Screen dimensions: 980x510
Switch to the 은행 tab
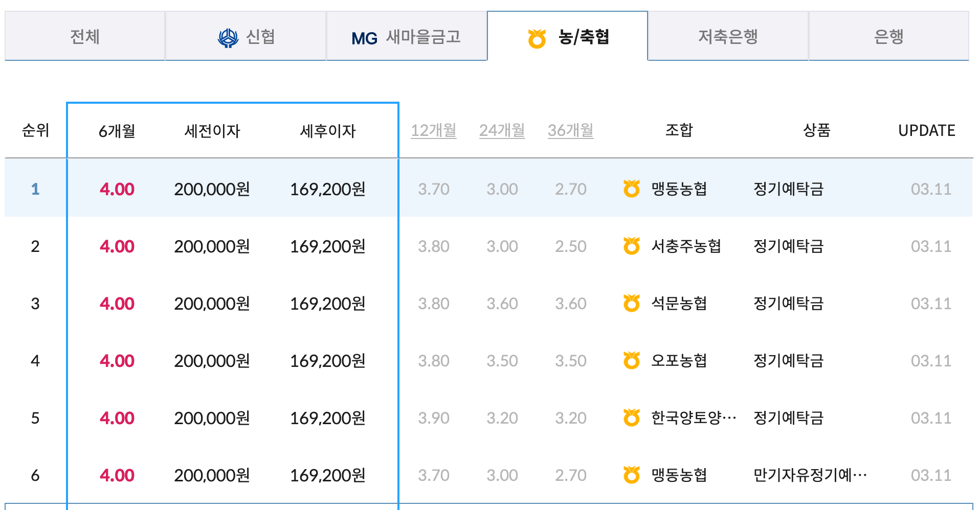[888, 37]
